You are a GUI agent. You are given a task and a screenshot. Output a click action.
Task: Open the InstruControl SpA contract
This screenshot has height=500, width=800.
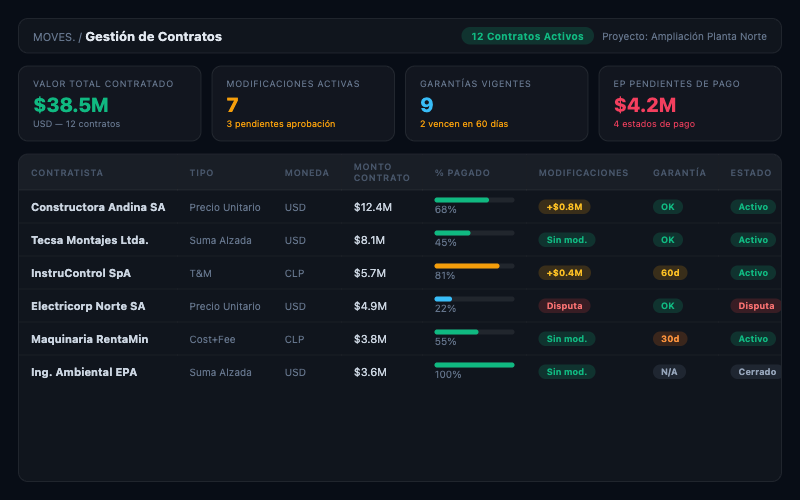81,273
